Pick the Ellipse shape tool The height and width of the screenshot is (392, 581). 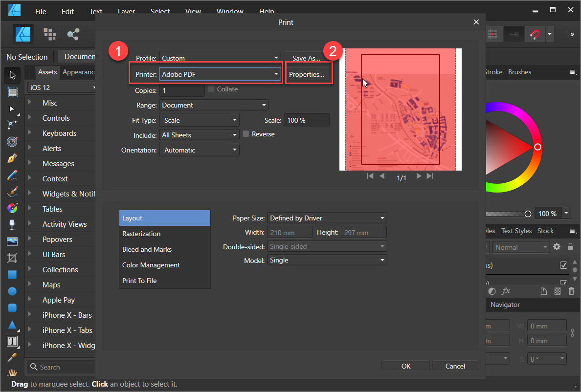tap(12, 291)
